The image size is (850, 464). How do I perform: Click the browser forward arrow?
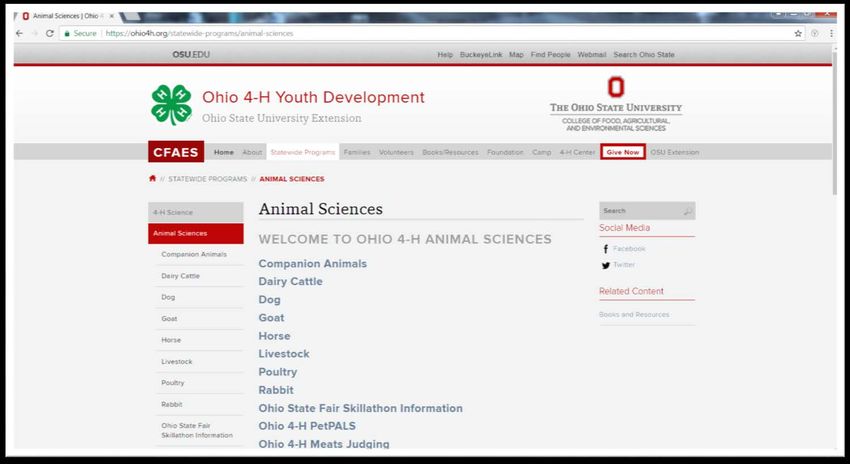[x=35, y=33]
